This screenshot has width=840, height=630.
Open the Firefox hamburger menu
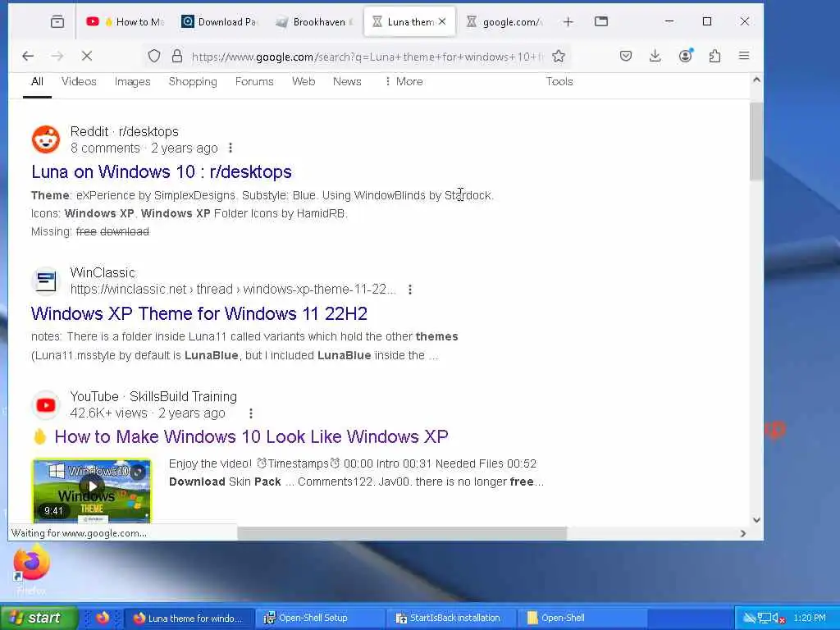pyautogui.click(x=744, y=56)
